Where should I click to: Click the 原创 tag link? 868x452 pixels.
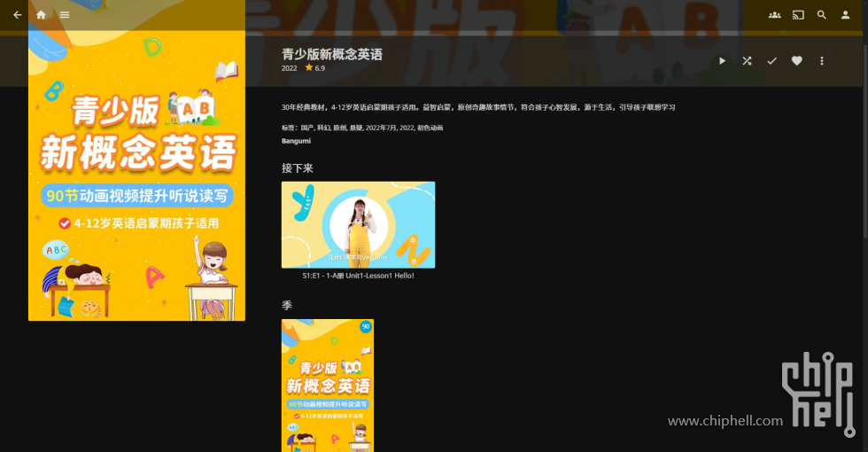340,128
